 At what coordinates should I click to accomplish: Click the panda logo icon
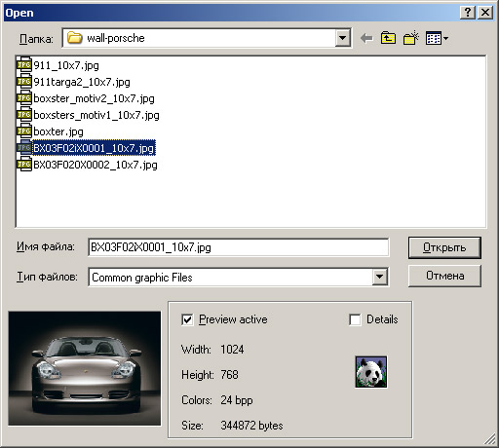(x=371, y=372)
